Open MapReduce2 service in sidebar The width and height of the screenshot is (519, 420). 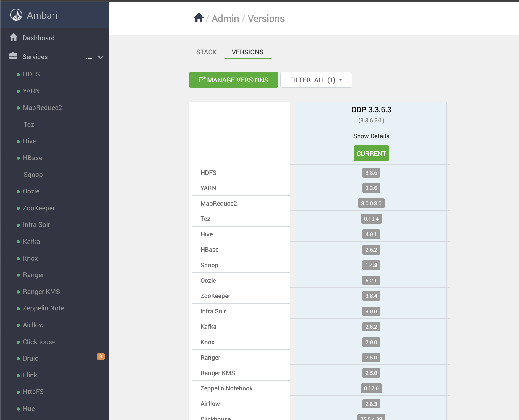(43, 108)
